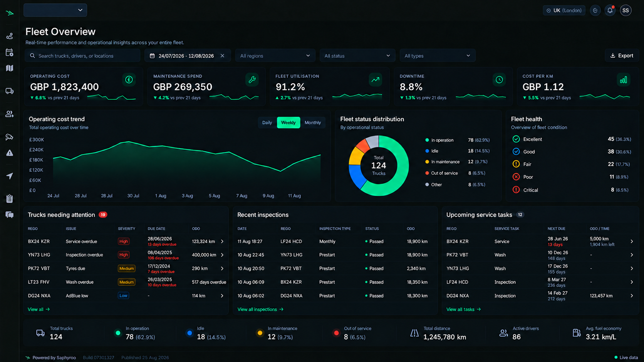This screenshot has width=644, height=362.
Task: Click the Excellent health checkmark icon
Action: pyautogui.click(x=516, y=139)
